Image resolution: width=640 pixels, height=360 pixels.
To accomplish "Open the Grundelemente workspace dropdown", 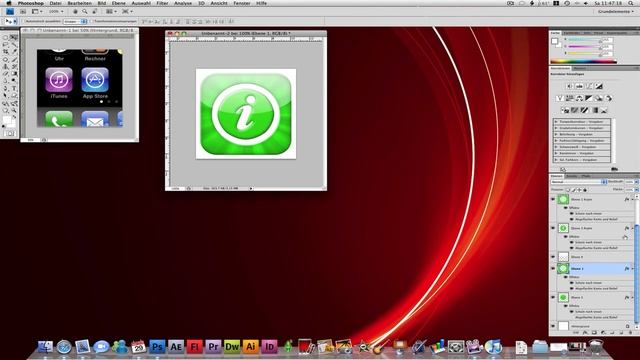I will [x=616, y=11].
